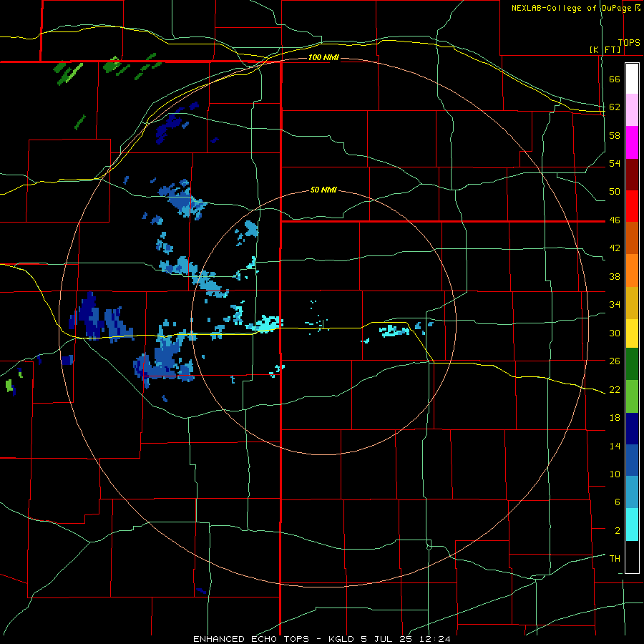The width and height of the screenshot is (644, 644).
Task: Click the legend value '42'
Action: tap(615, 248)
